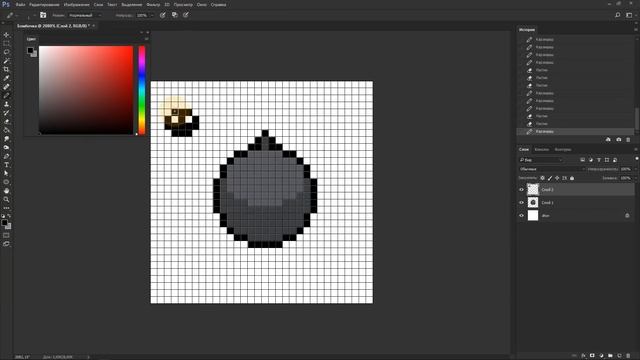The width and height of the screenshot is (640, 360).
Task: Select the Paint Bucket tool
Action: tap(6, 130)
